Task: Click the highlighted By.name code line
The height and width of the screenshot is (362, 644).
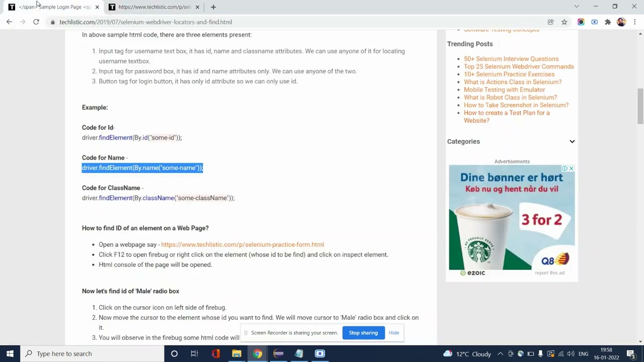Action: click(142, 168)
